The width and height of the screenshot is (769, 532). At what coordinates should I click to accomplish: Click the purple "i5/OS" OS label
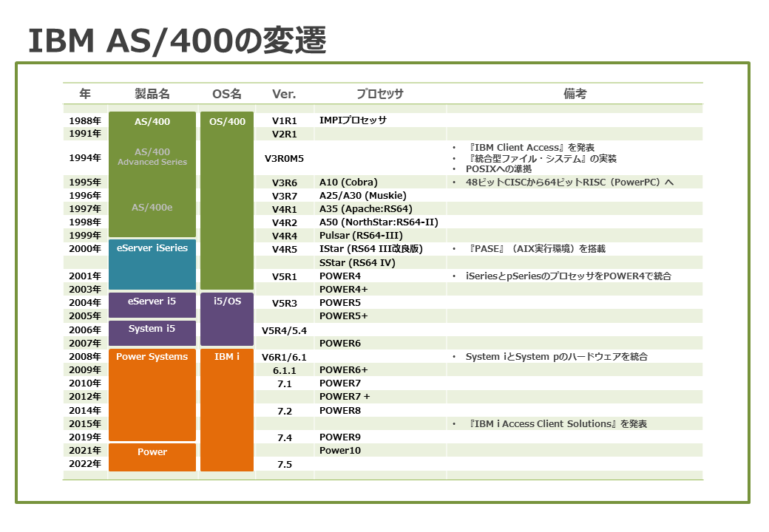227,301
